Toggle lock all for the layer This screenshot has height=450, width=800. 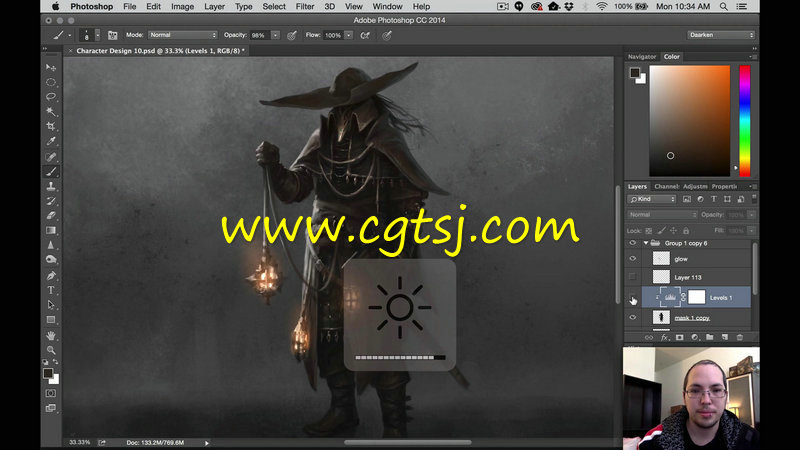pos(686,231)
